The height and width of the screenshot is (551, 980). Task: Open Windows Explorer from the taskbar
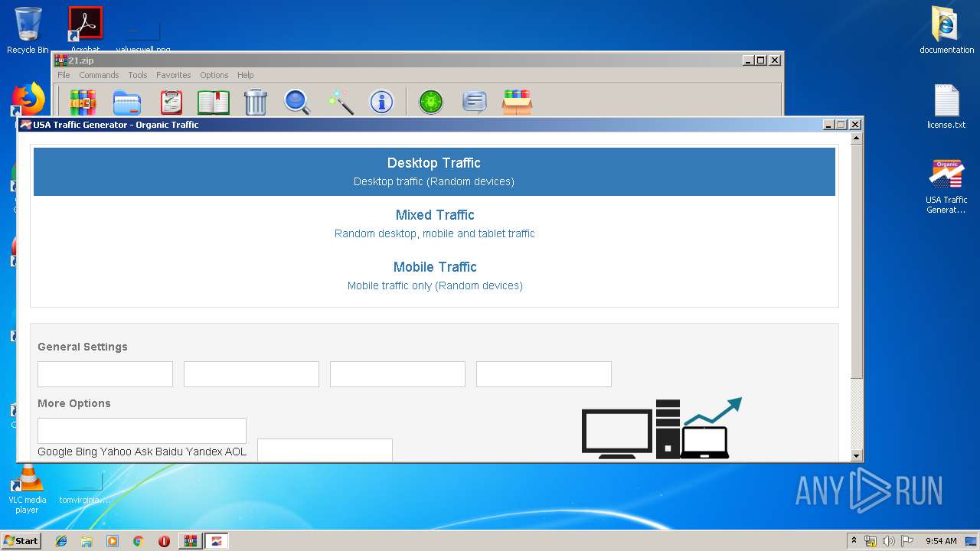87,541
